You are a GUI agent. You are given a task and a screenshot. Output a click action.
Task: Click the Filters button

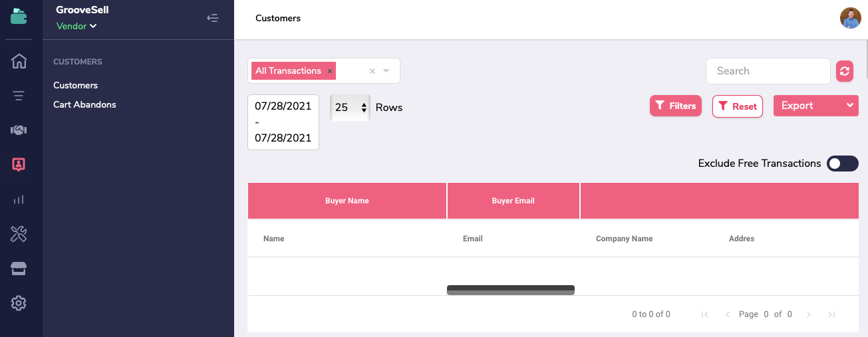point(675,106)
